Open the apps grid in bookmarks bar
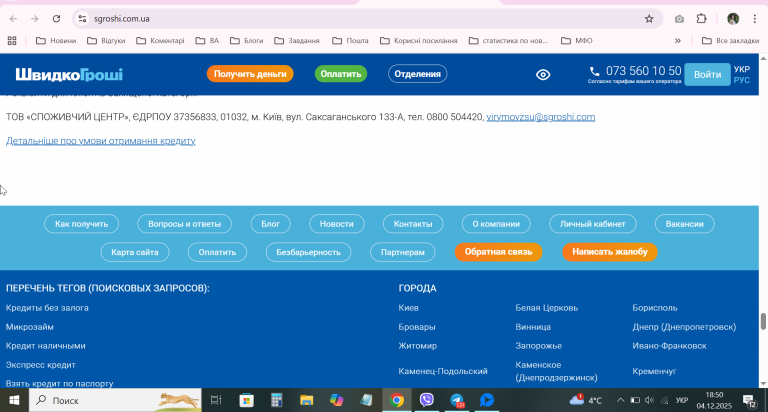 [x=12, y=41]
